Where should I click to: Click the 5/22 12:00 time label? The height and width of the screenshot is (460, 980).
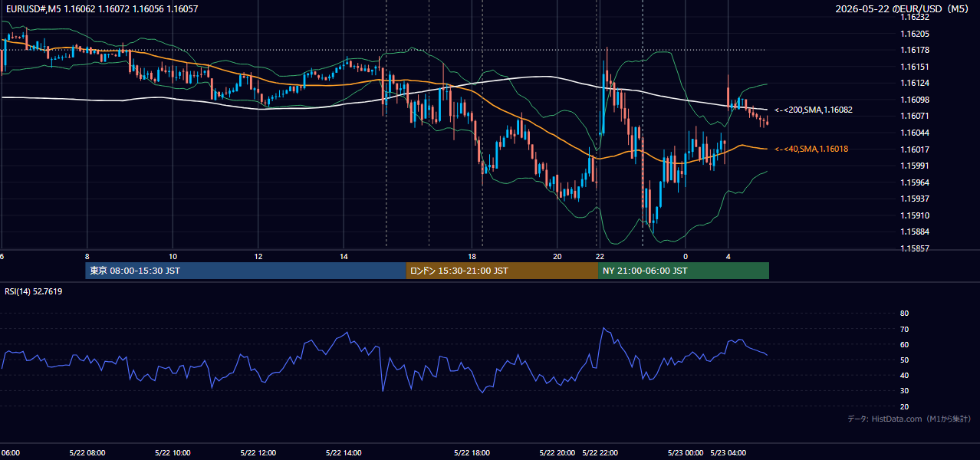click(258, 452)
